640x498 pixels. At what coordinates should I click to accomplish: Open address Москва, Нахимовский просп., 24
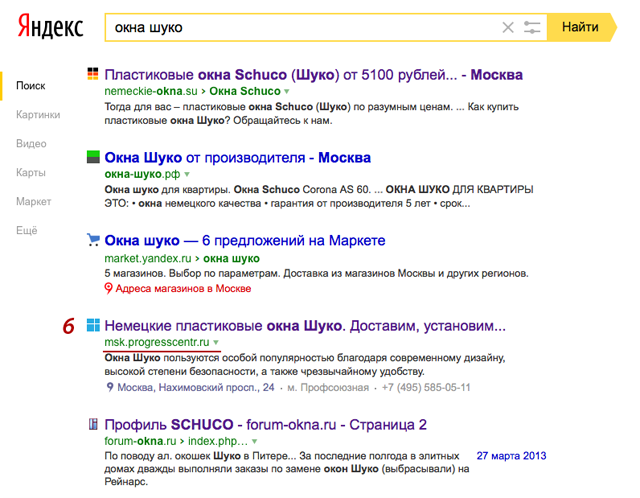click(196, 387)
